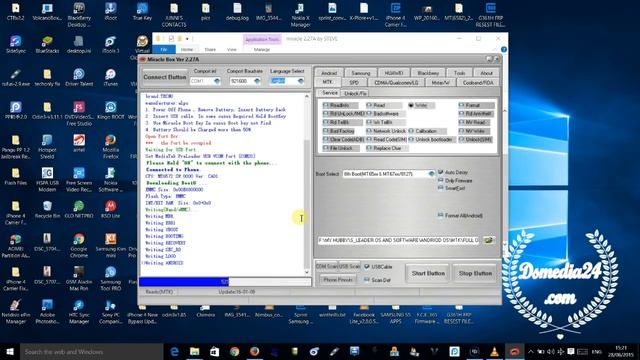Expand the Comport Baudrate dropdown
Image resolution: width=640 pixels, height=360 pixels.
pyautogui.click(x=257, y=81)
